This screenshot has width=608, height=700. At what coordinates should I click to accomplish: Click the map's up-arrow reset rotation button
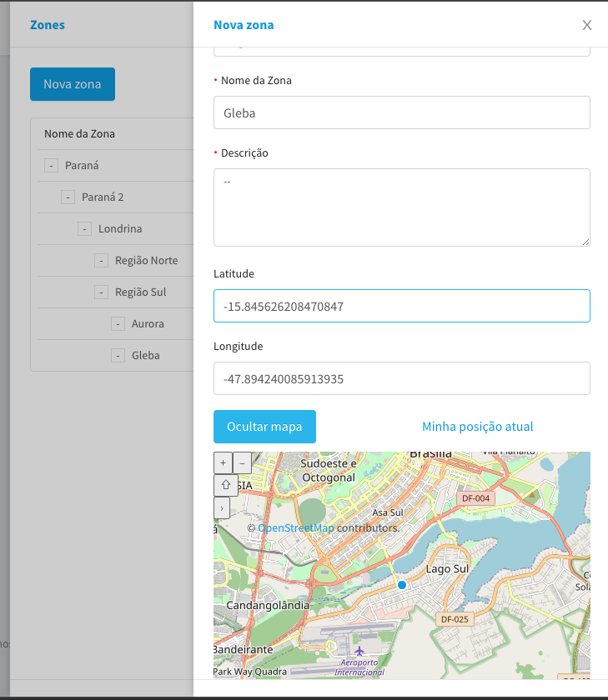224,485
